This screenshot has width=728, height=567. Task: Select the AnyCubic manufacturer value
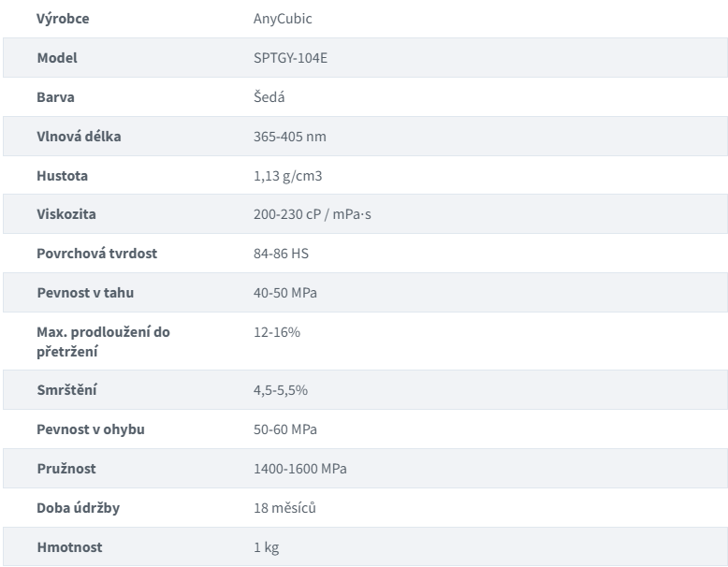[283, 19]
